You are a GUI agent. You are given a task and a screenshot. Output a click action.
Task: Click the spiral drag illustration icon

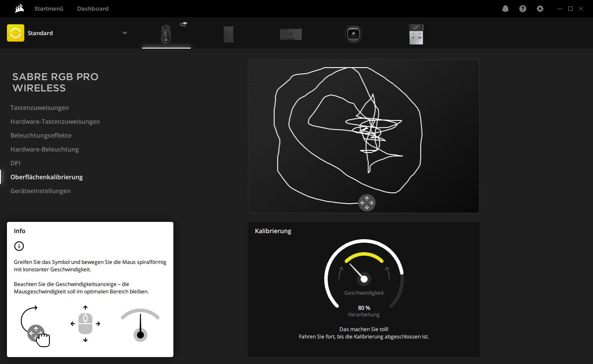35,326
